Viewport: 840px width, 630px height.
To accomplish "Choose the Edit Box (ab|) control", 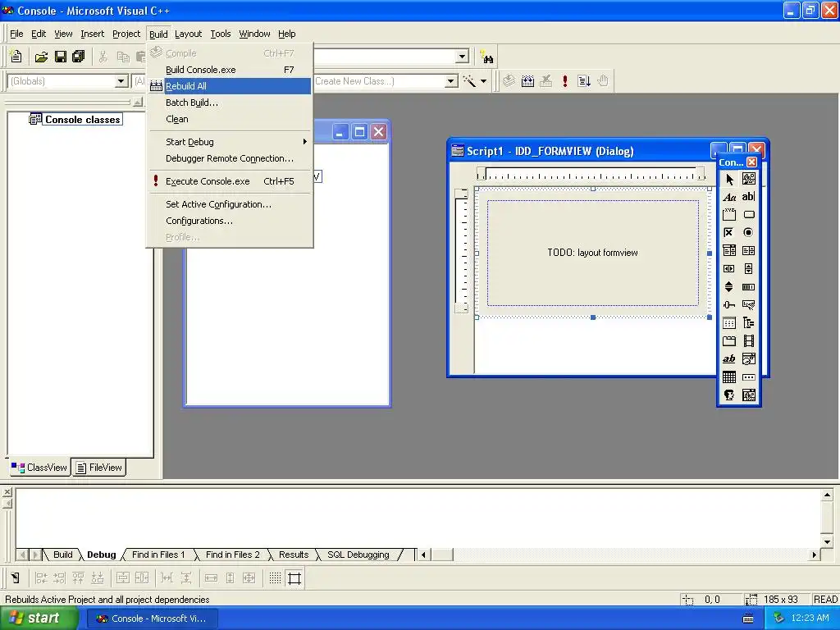I will (x=748, y=197).
